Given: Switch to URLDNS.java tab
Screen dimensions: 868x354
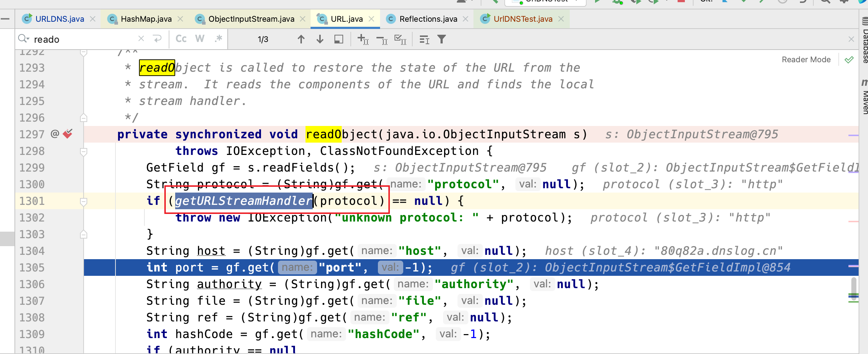Looking at the screenshot, I should point(60,19).
